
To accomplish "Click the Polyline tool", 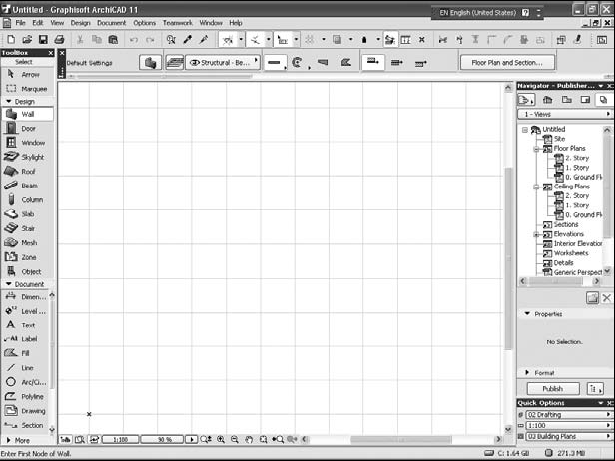I will [x=27, y=397].
